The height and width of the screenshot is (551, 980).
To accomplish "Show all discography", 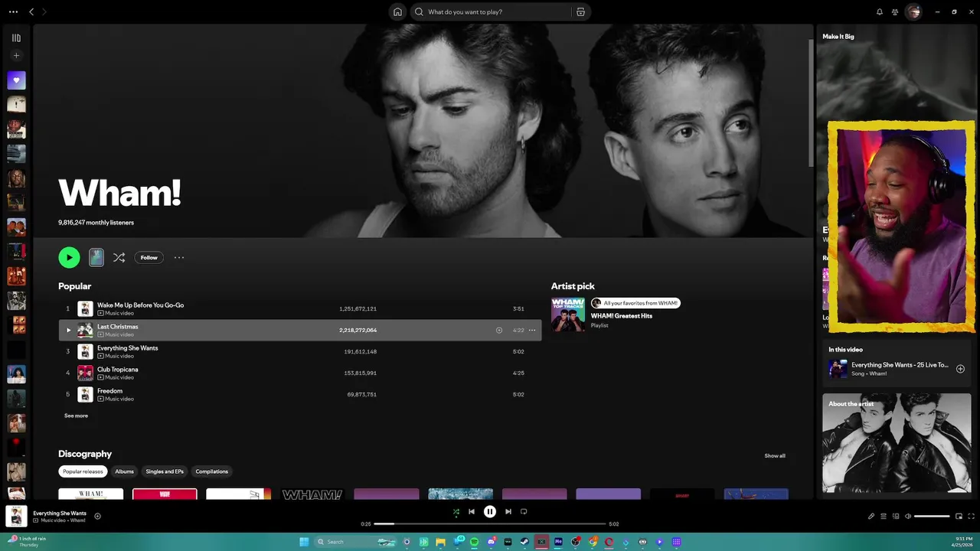I will click(775, 455).
